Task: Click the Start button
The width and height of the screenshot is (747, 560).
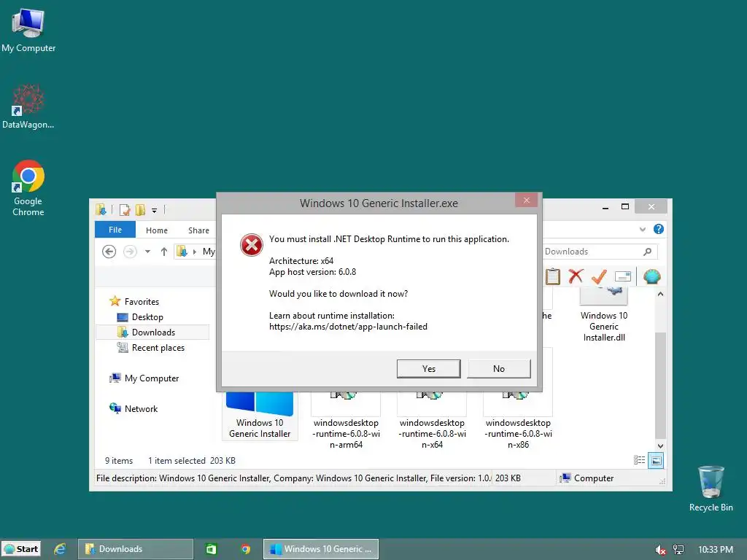Action: point(21,549)
